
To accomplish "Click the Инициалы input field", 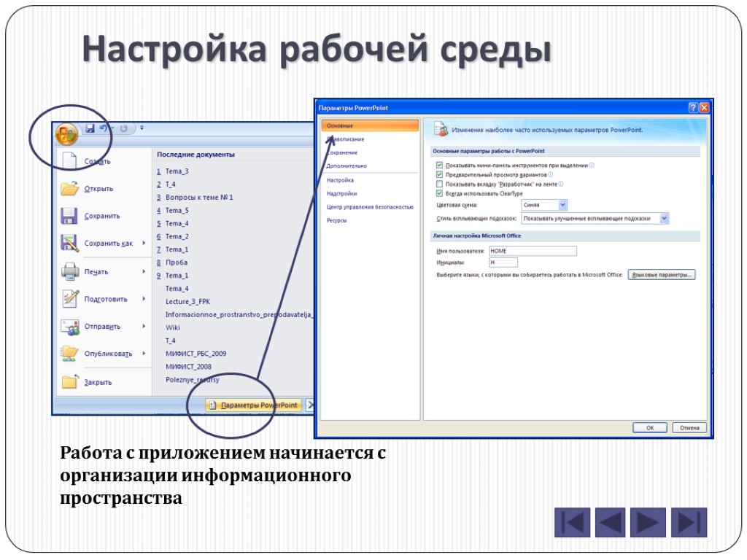I will (503, 262).
